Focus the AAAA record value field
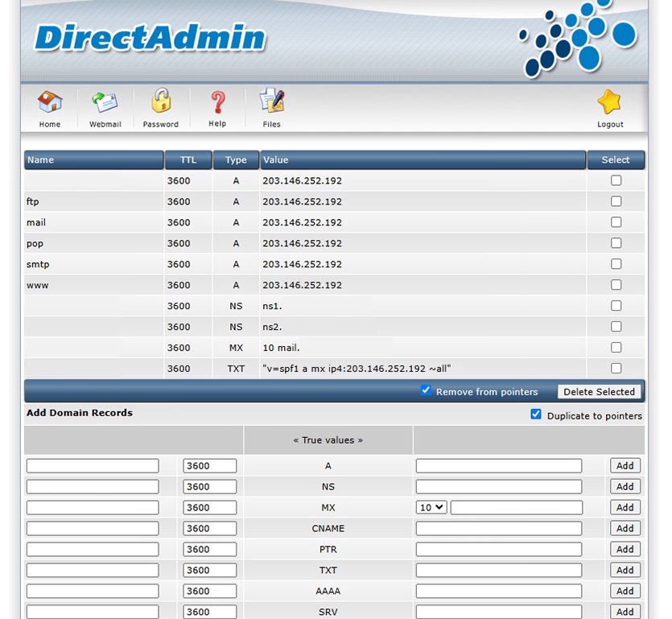Screen dimensions: 672x619 click(x=499, y=591)
